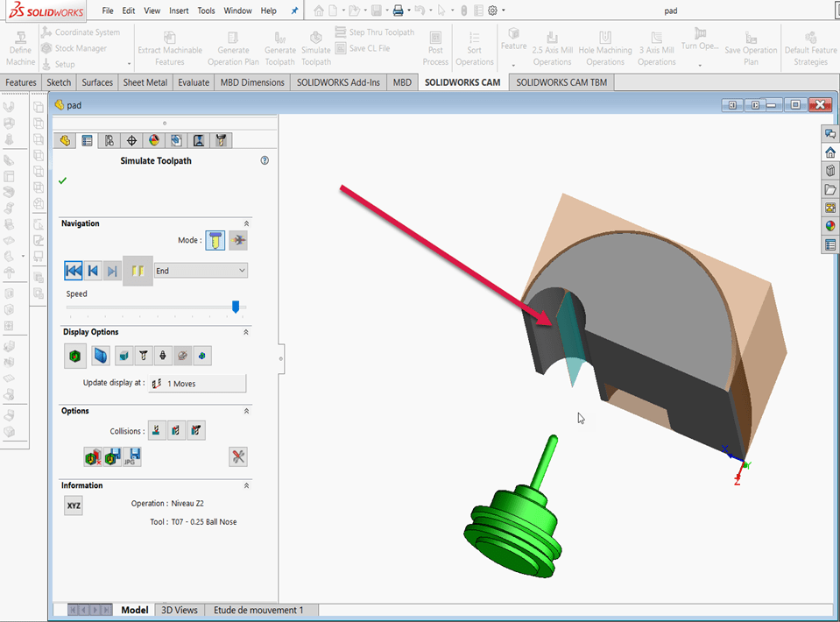Viewport: 840px width, 622px height.
Task: Toggle the greyed section view display option
Action: pyautogui.click(x=182, y=356)
